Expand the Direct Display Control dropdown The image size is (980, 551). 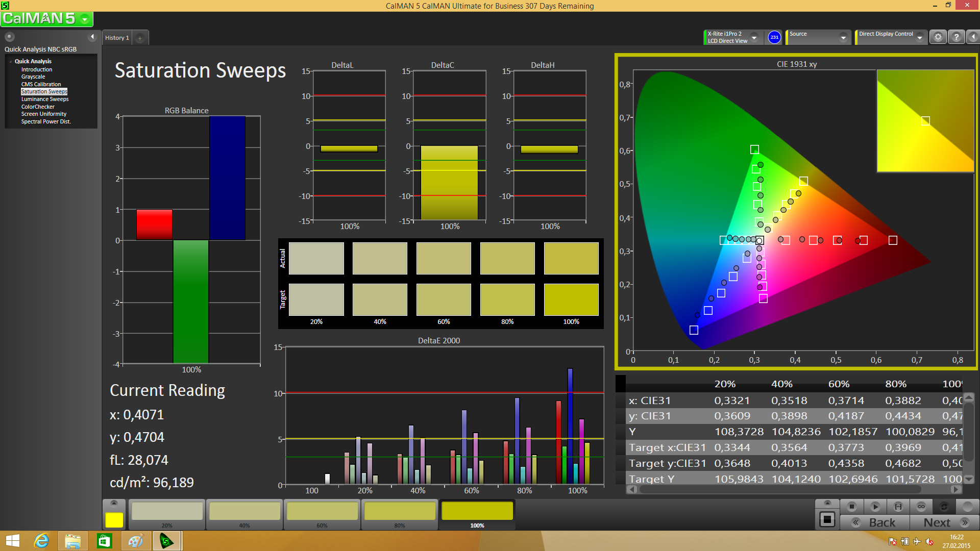[919, 37]
